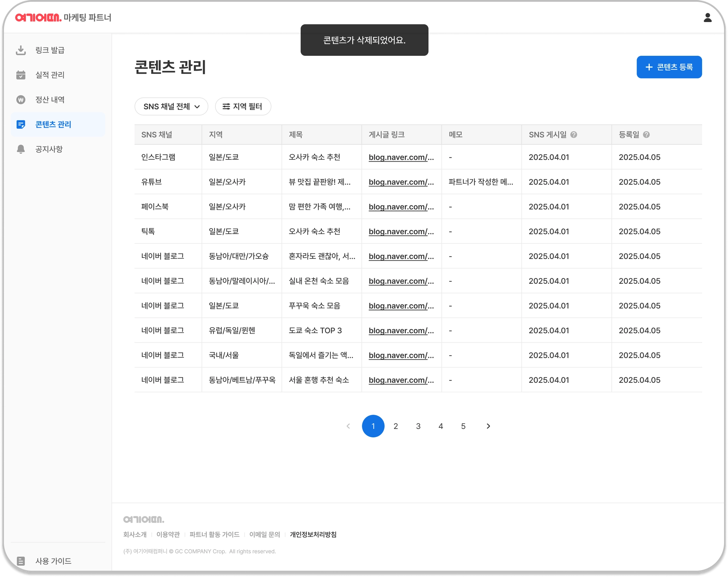Image resolution: width=728 pixels, height=577 pixels.
Task: Open the SNS 채널 전체 dropdown
Action: click(x=171, y=107)
